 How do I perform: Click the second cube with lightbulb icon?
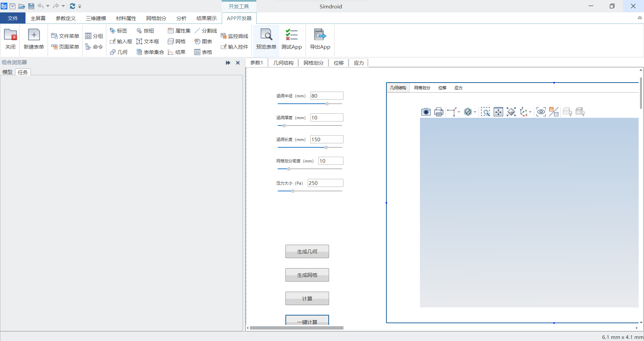[580, 112]
